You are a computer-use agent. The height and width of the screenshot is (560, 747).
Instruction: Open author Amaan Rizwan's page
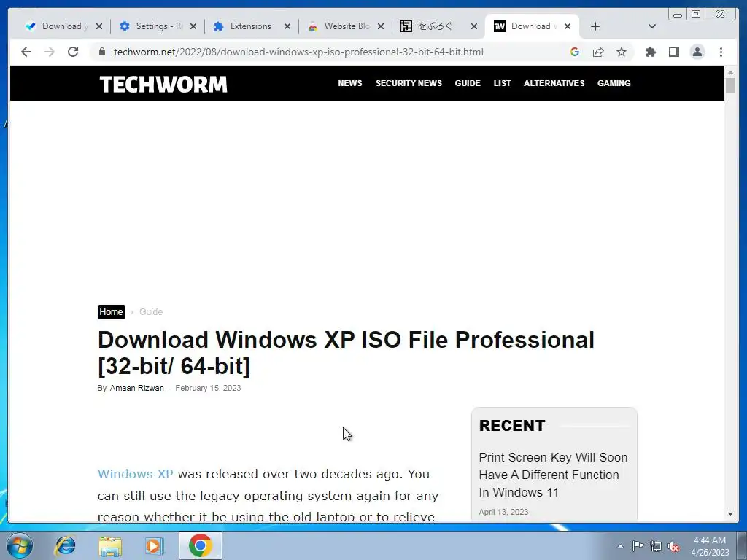tap(136, 388)
